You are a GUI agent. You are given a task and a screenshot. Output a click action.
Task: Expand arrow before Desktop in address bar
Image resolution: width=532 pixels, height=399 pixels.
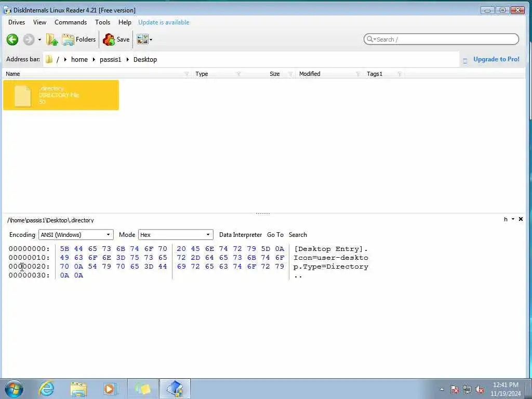(128, 60)
